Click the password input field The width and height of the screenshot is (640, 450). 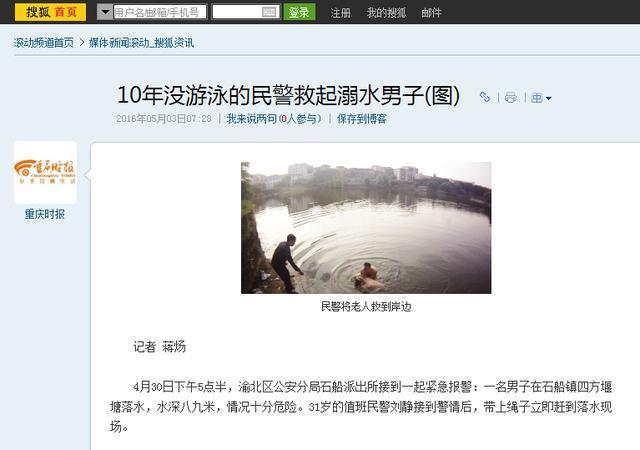tap(246, 12)
